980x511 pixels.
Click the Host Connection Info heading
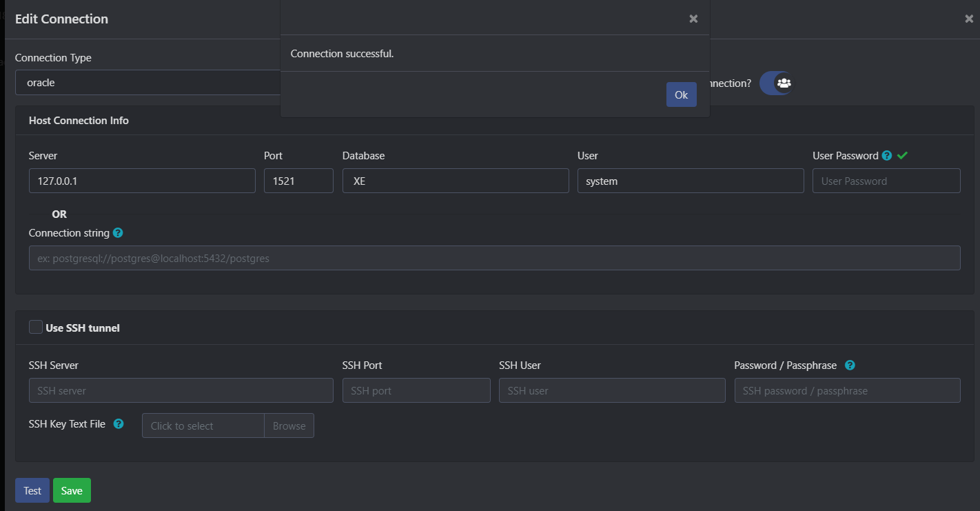pos(79,120)
